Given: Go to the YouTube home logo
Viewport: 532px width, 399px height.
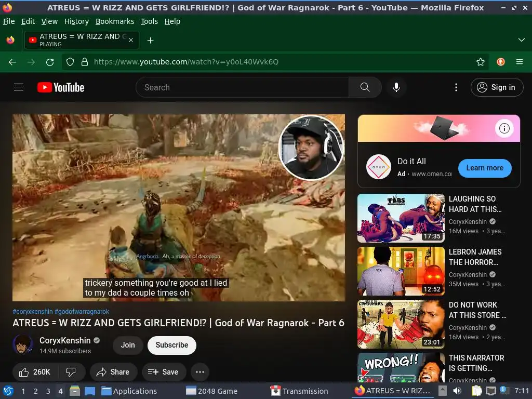Looking at the screenshot, I should coord(60,87).
